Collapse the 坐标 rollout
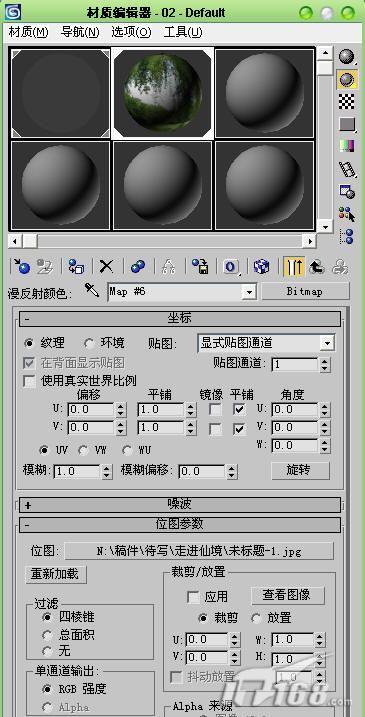Screen dimensions: 365x717 click(x=180, y=318)
